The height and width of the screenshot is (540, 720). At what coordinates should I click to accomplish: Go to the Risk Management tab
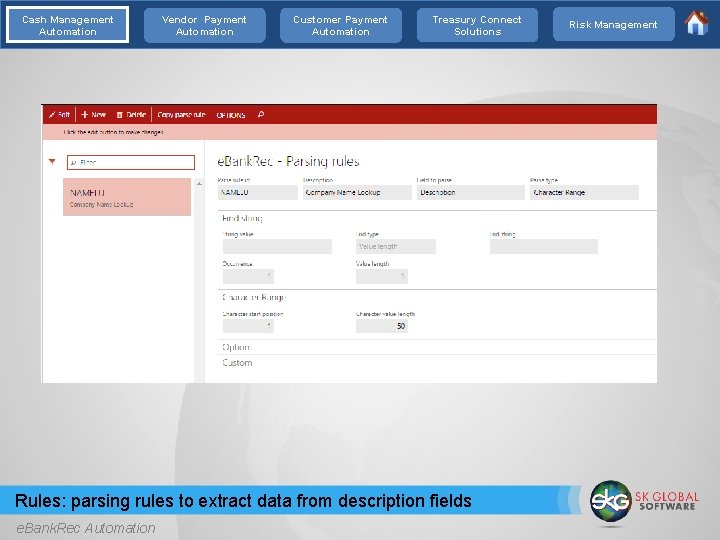pyautogui.click(x=613, y=25)
